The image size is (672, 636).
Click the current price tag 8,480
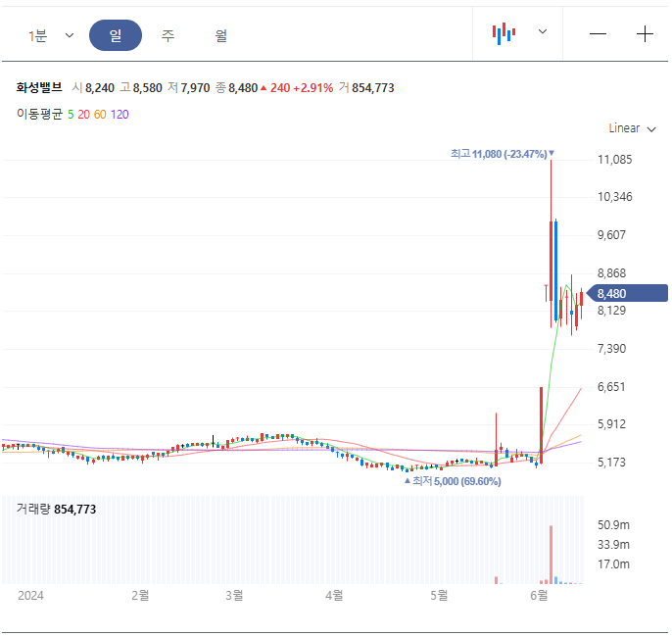(627, 293)
